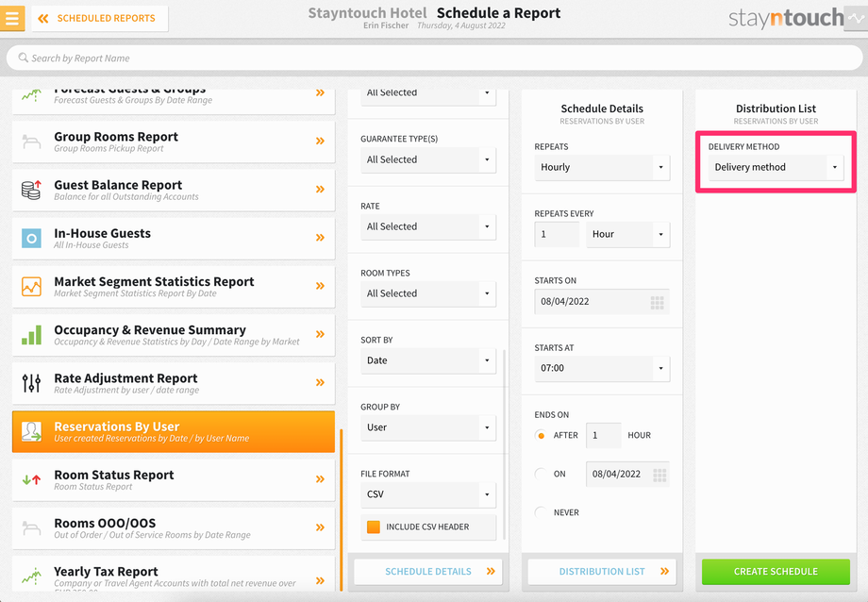Screen dimensions: 868x602
Task: Select the Ends On date radio button
Action: click(x=541, y=474)
